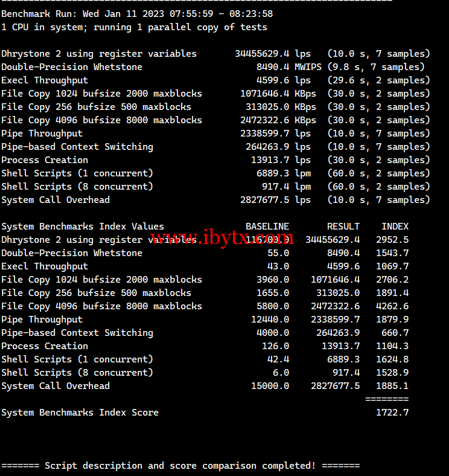Click the System Call Overhead index 1885.1
Viewport: 449px width, 476px height.
(x=392, y=386)
